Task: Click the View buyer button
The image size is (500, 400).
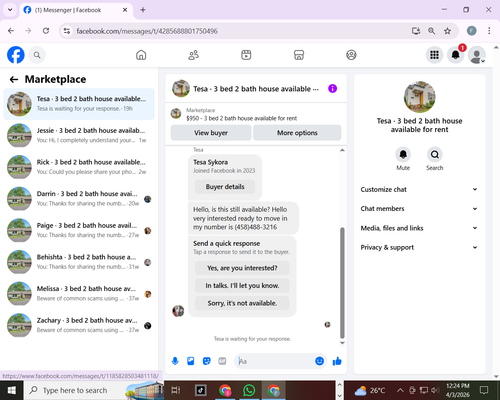Action: (211, 133)
